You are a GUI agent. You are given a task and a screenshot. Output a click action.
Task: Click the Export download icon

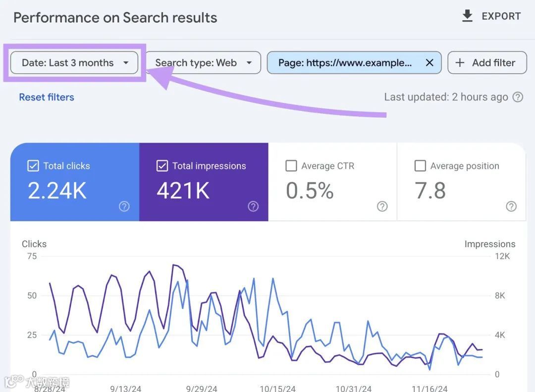[x=467, y=16]
